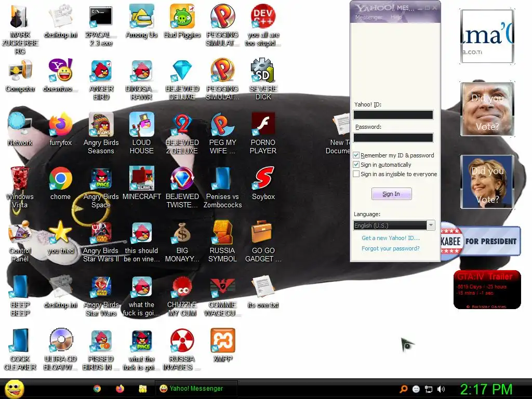Click the Yahoo! ID input field
532x399 pixels.
pyautogui.click(x=393, y=115)
